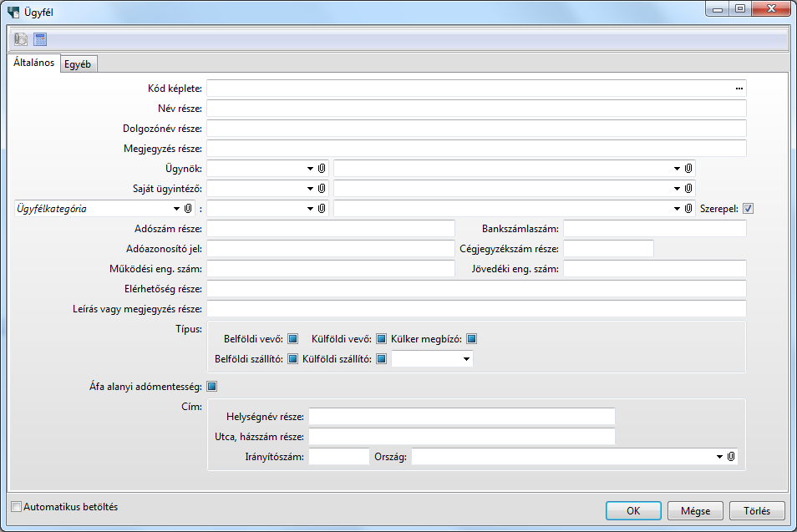Image resolution: width=797 pixels, height=532 pixels.
Task: Expand the category code dropdown
Action: pyautogui.click(x=310, y=208)
